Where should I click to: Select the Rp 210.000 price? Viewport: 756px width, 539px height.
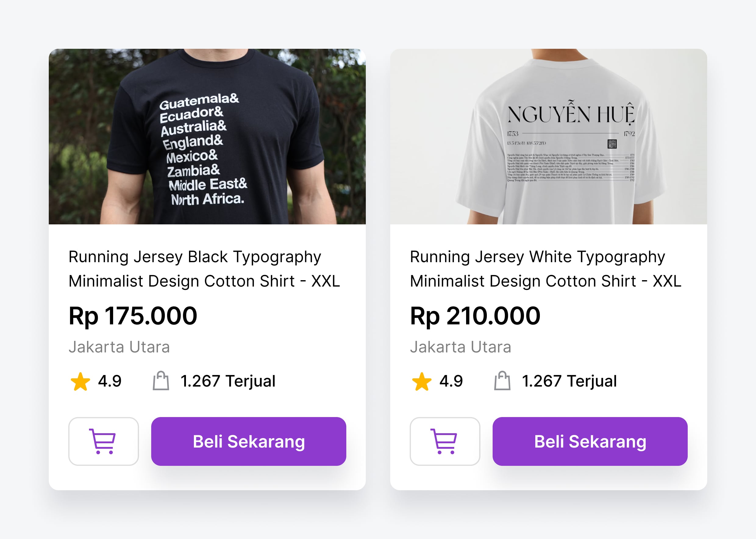click(475, 316)
